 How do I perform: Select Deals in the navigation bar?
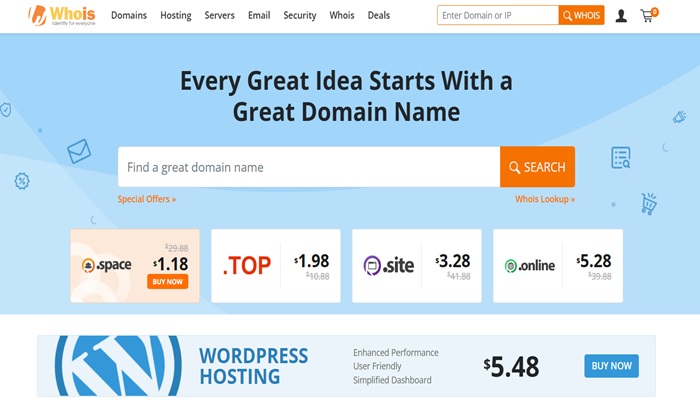(x=379, y=16)
